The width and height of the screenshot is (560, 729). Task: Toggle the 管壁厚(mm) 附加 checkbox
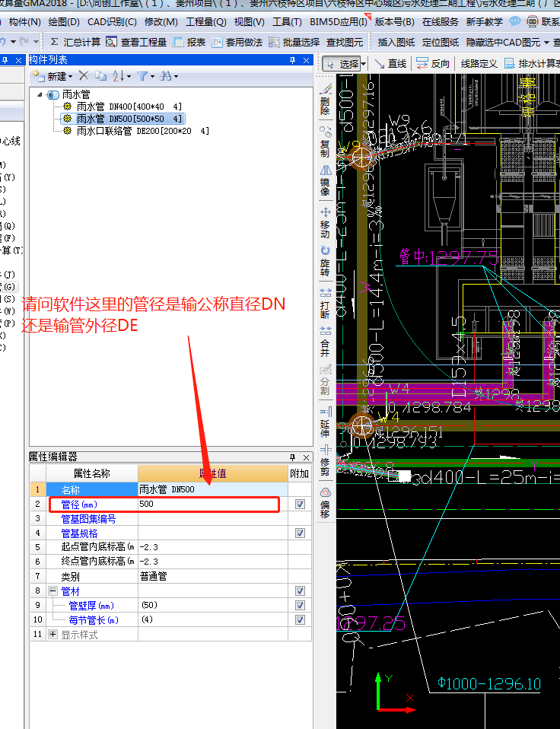(x=301, y=605)
